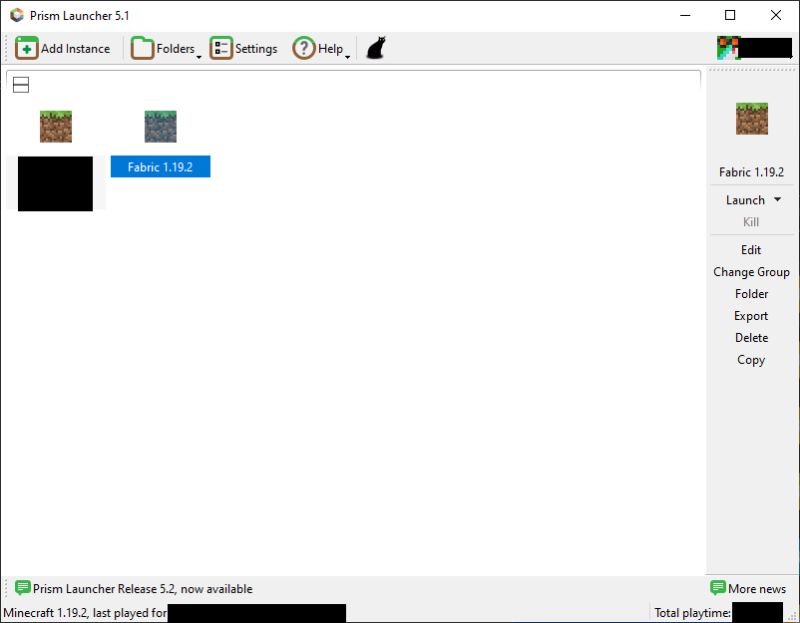Launch the selected Fabric instance
The width and height of the screenshot is (800, 623).
tap(745, 200)
